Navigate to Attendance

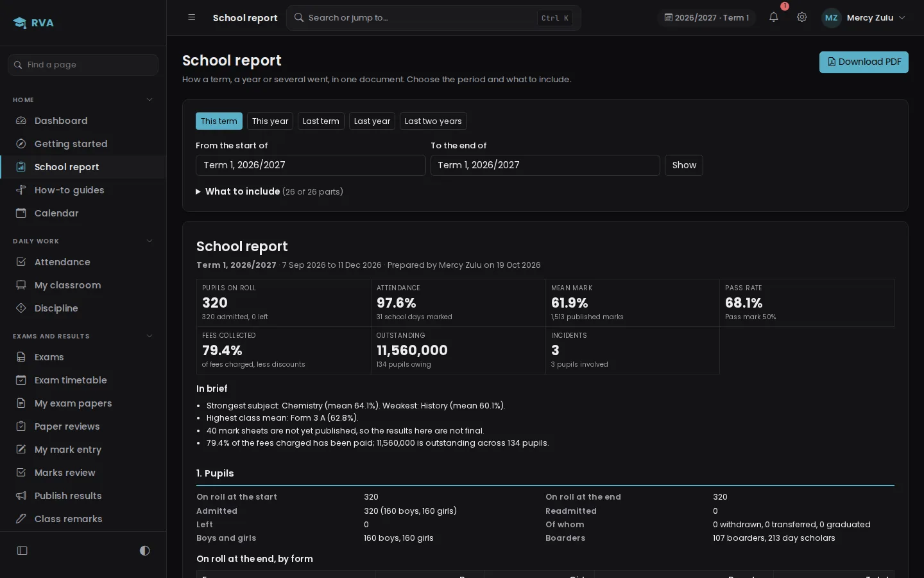pyautogui.click(x=83, y=262)
